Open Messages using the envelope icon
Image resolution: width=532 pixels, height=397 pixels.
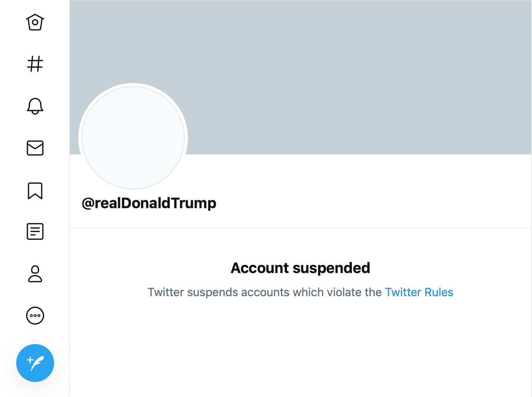click(35, 148)
